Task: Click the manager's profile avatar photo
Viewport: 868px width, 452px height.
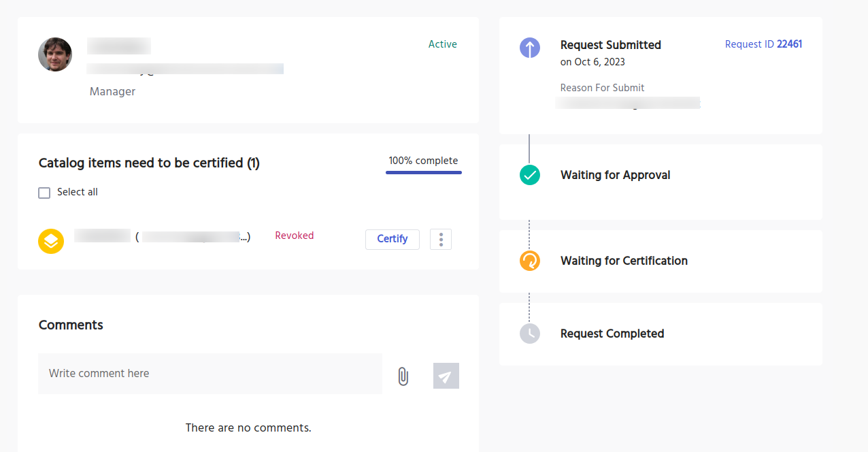Action: tap(55, 54)
